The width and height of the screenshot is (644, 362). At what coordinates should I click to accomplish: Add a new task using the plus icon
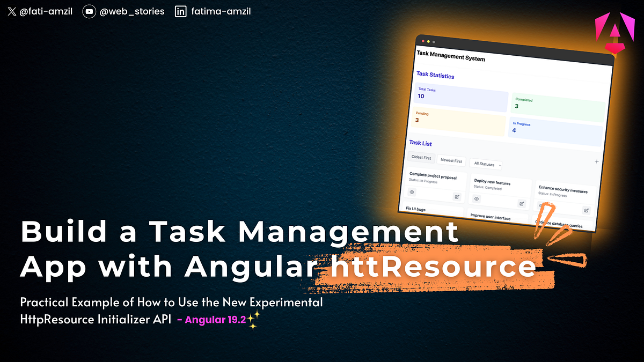[x=596, y=161]
